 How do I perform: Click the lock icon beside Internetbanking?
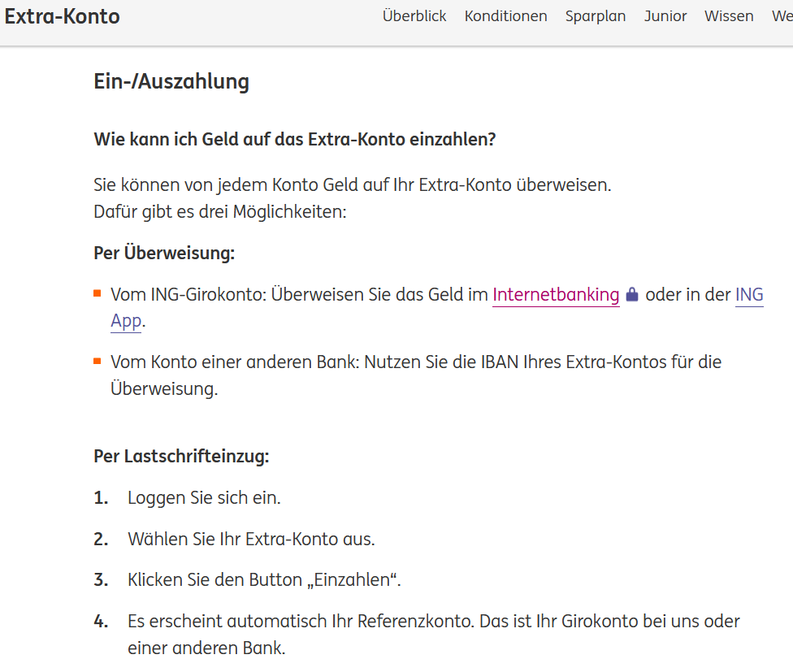click(632, 296)
